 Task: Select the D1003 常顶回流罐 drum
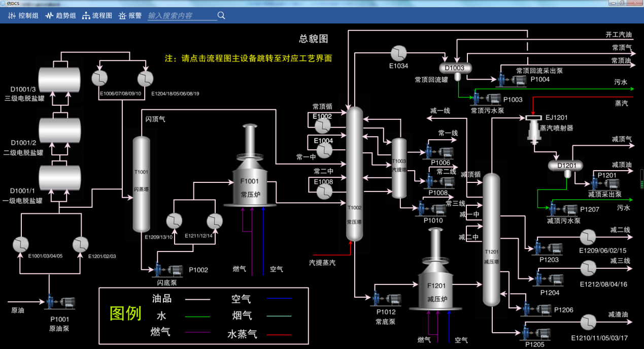(456, 67)
